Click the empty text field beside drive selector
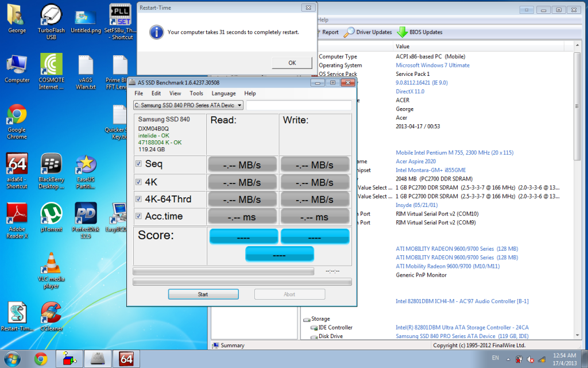588x368 pixels. pyautogui.click(x=299, y=105)
